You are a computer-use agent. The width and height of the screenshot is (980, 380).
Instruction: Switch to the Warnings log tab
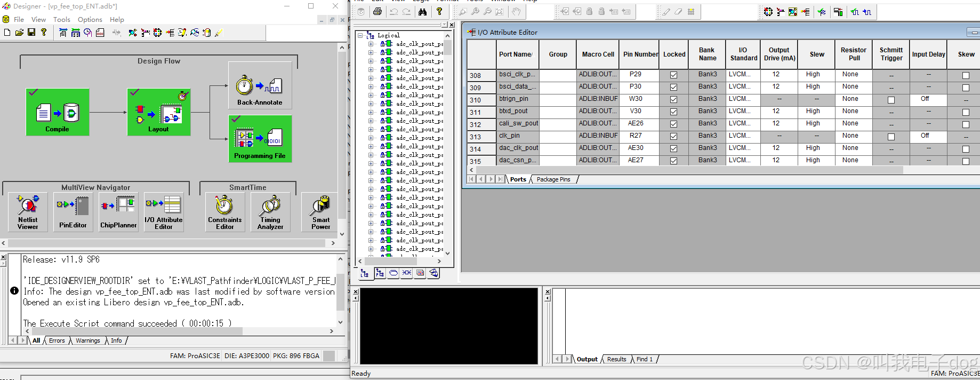point(87,341)
